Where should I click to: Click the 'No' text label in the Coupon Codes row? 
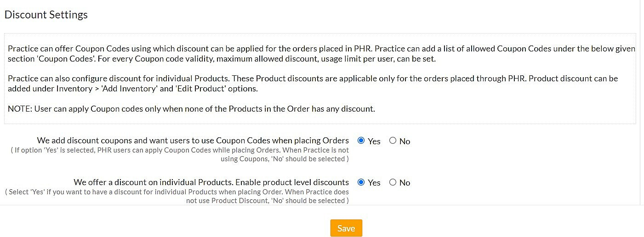click(x=405, y=141)
